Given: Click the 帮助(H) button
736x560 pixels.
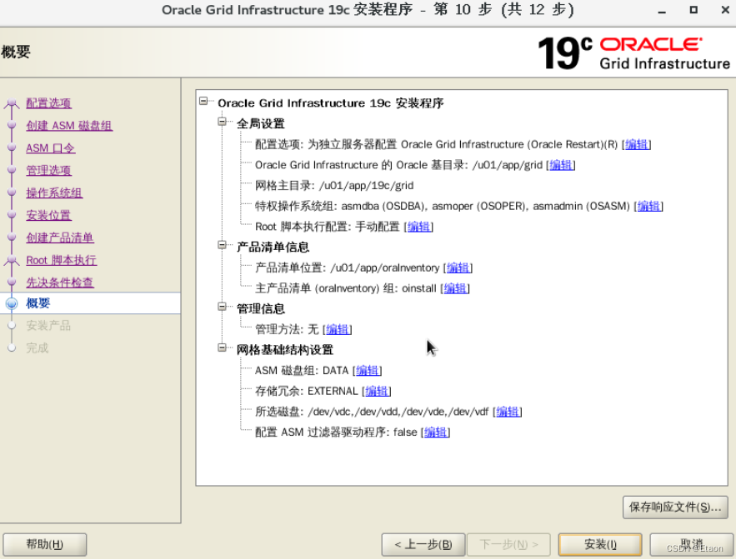Looking at the screenshot, I should [x=44, y=544].
